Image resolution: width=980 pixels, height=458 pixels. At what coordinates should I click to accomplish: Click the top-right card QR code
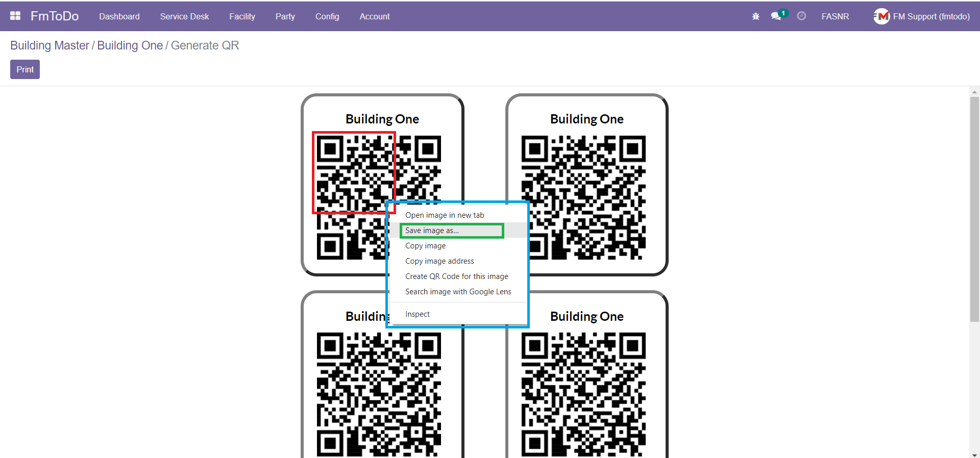click(x=583, y=197)
